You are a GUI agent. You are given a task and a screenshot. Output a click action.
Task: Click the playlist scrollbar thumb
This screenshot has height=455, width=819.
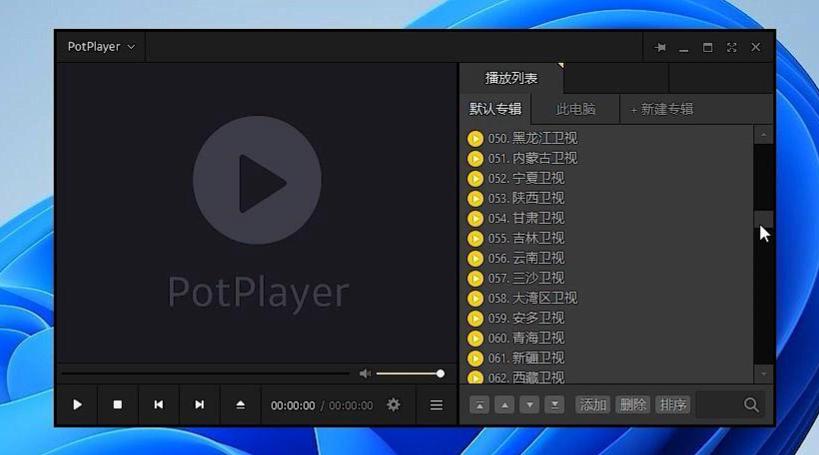[764, 218]
